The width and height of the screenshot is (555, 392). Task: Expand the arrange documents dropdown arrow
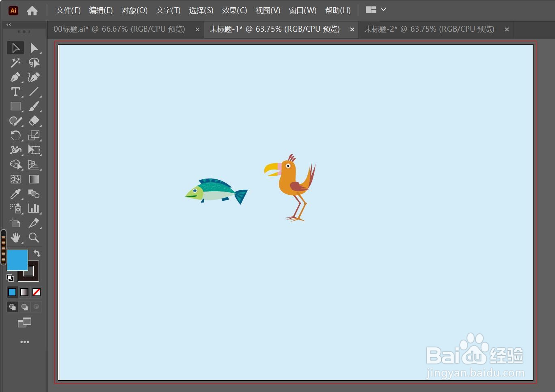coord(383,10)
